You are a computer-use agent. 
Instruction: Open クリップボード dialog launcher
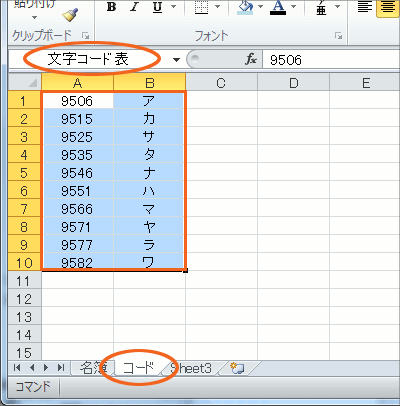86,35
